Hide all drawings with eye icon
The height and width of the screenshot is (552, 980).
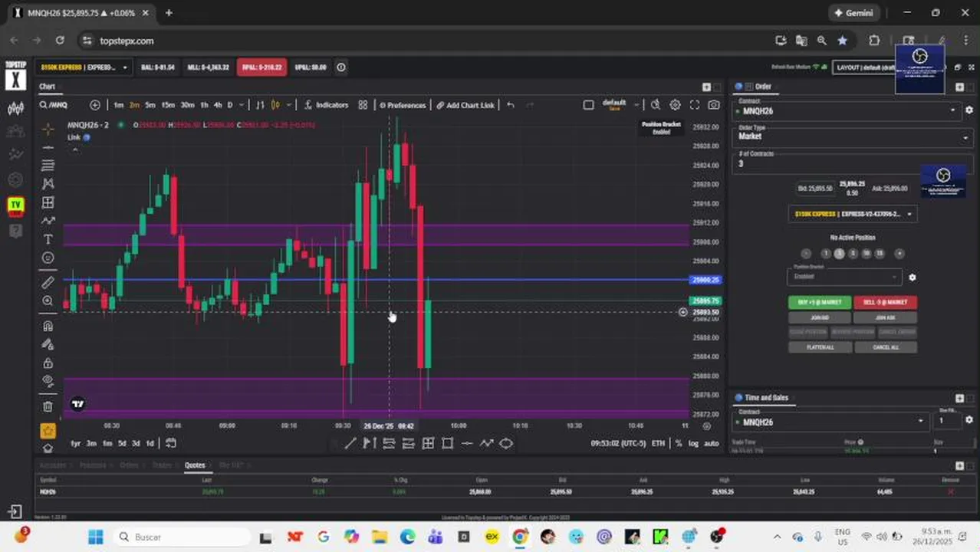click(48, 381)
